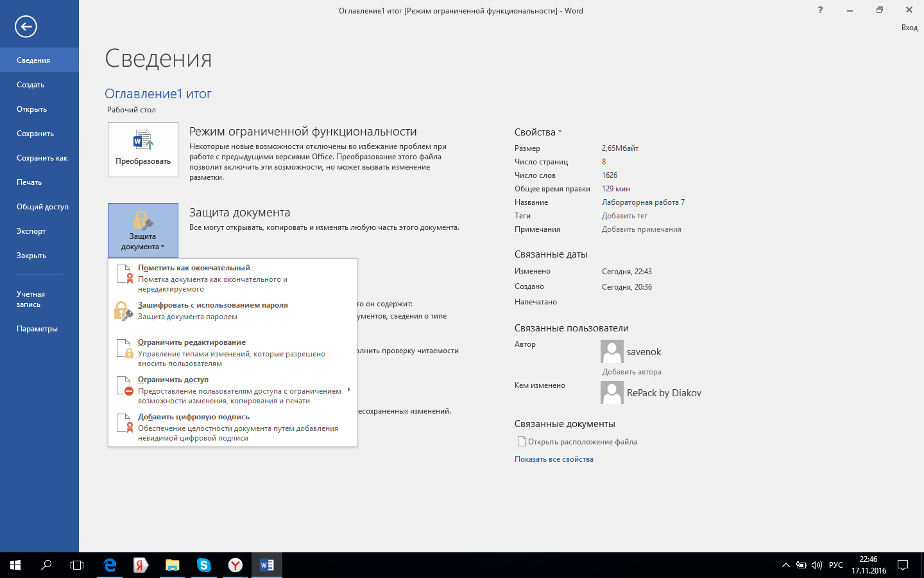The width and height of the screenshot is (924, 578).
Task: Open the Windows Start menu
Action: coord(15,565)
